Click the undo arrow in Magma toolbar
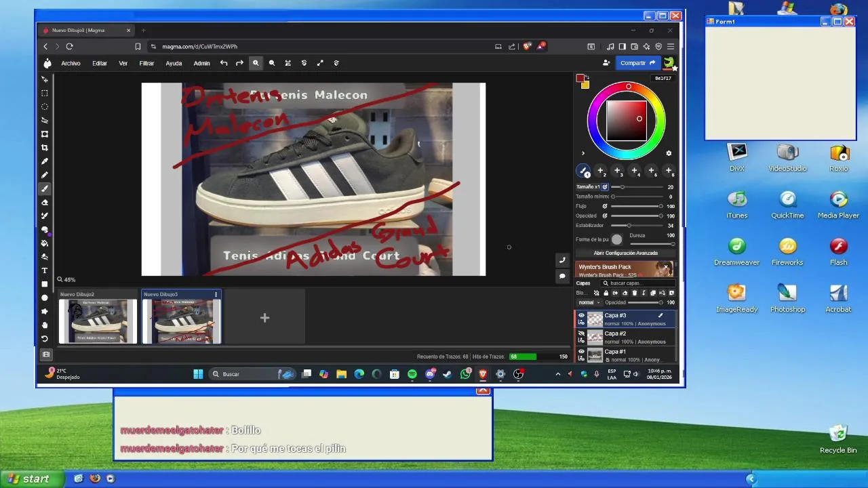Screen dimensions: 868x488 pyautogui.click(x=224, y=63)
